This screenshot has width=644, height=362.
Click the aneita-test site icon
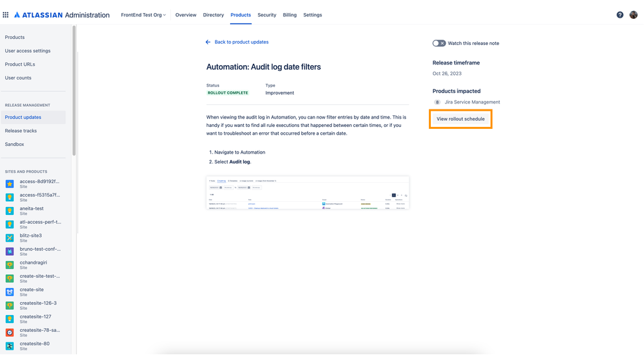click(9, 211)
